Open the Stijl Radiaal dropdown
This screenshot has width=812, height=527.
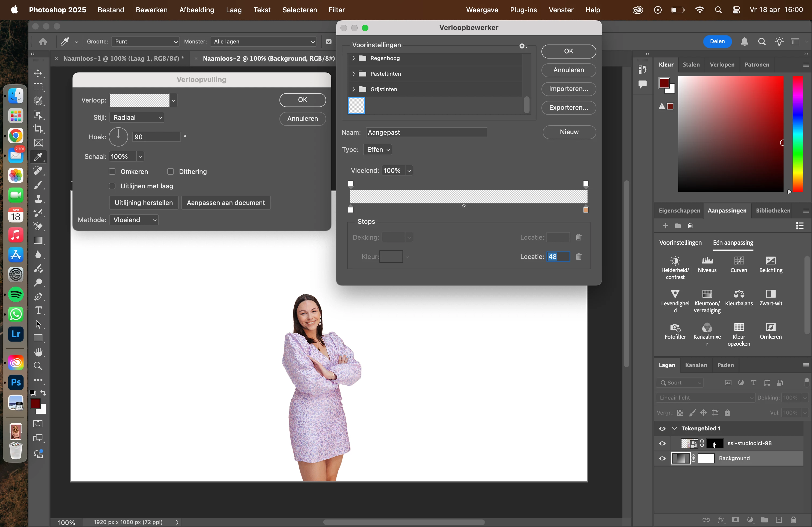coord(137,118)
